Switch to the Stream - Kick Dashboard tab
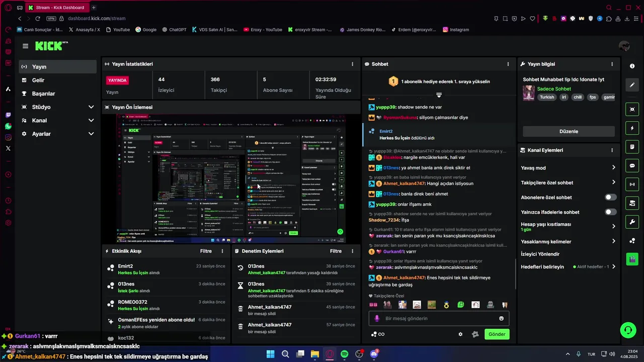The width and height of the screenshot is (644, 362). coord(57,8)
